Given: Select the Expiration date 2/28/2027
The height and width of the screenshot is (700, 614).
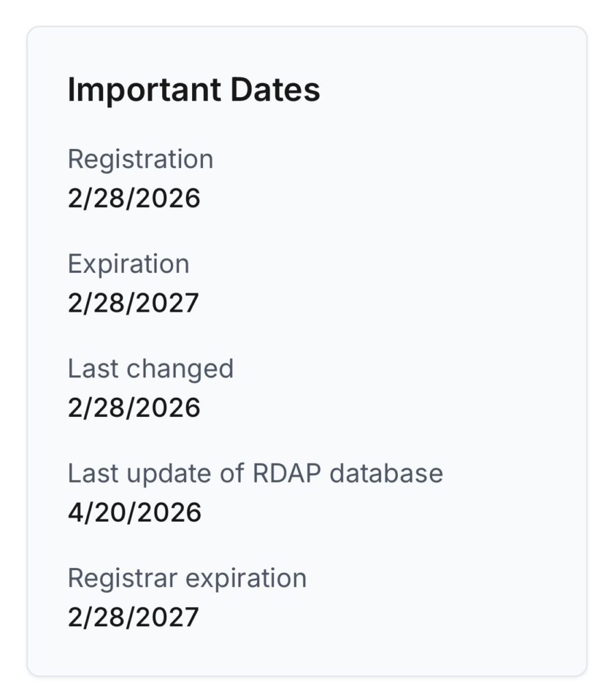Looking at the screenshot, I should click(x=133, y=303).
